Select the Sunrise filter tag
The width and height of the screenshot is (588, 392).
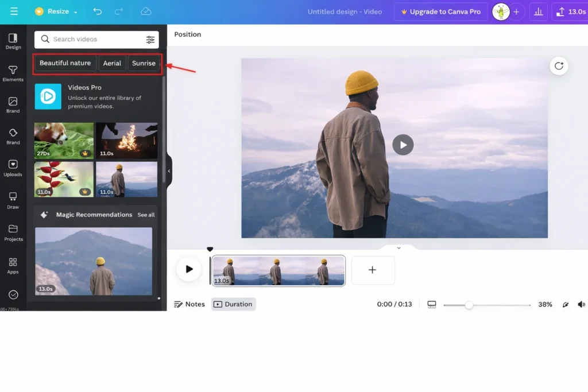click(x=144, y=63)
